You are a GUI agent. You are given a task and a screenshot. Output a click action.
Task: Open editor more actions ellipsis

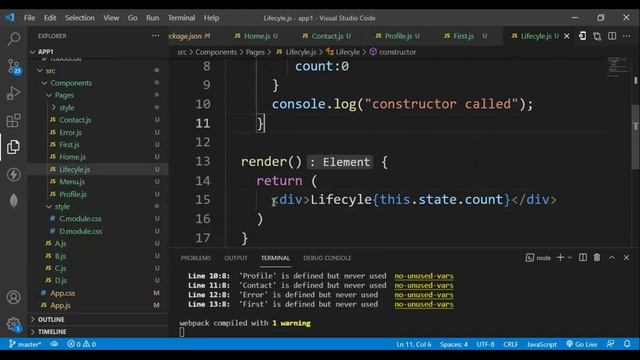click(x=627, y=36)
